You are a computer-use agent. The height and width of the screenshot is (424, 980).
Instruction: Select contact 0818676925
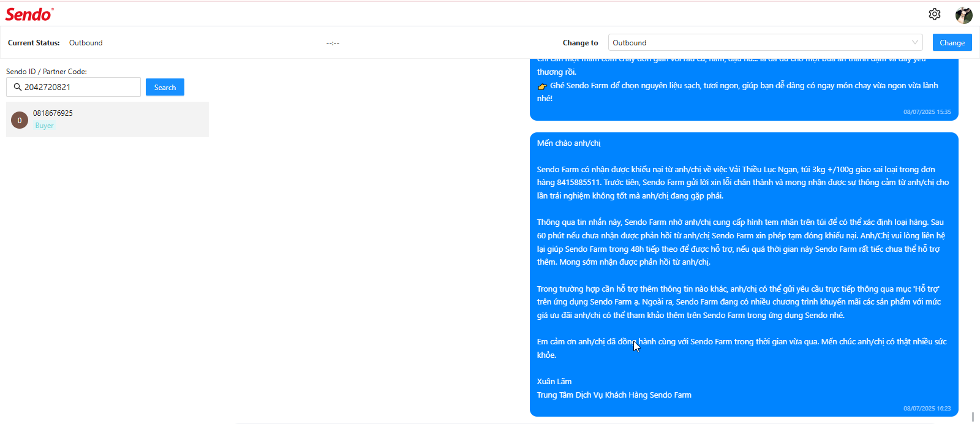(x=107, y=119)
